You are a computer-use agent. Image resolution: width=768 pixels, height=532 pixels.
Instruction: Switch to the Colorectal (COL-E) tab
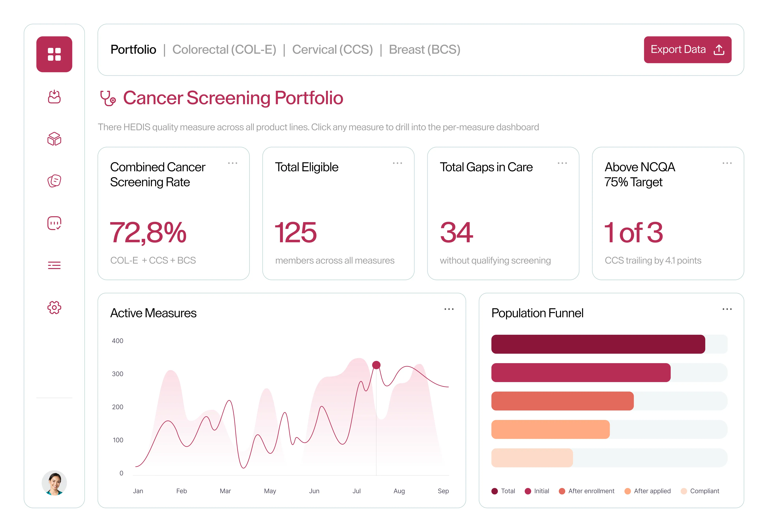point(224,50)
